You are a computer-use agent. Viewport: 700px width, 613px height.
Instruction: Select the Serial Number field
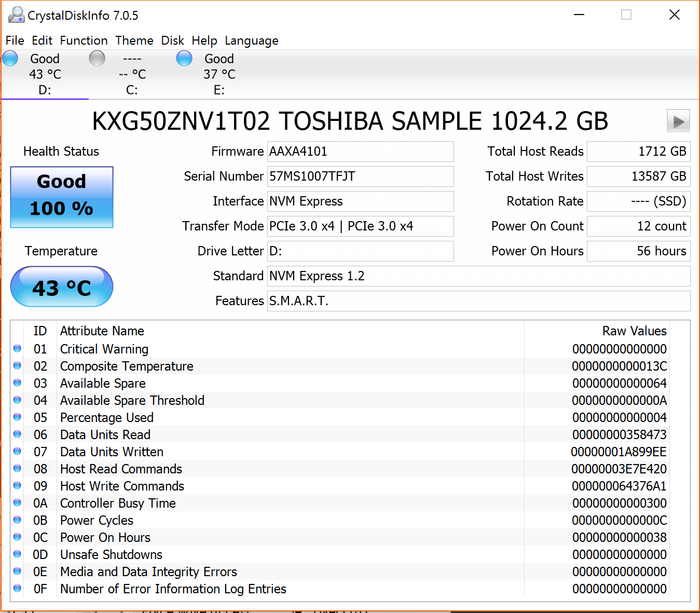coord(360,176)
